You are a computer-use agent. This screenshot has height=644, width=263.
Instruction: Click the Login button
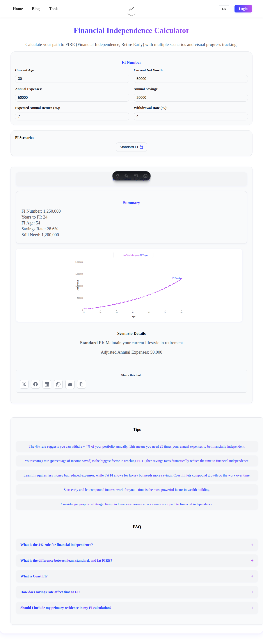(x=243, y=9)
